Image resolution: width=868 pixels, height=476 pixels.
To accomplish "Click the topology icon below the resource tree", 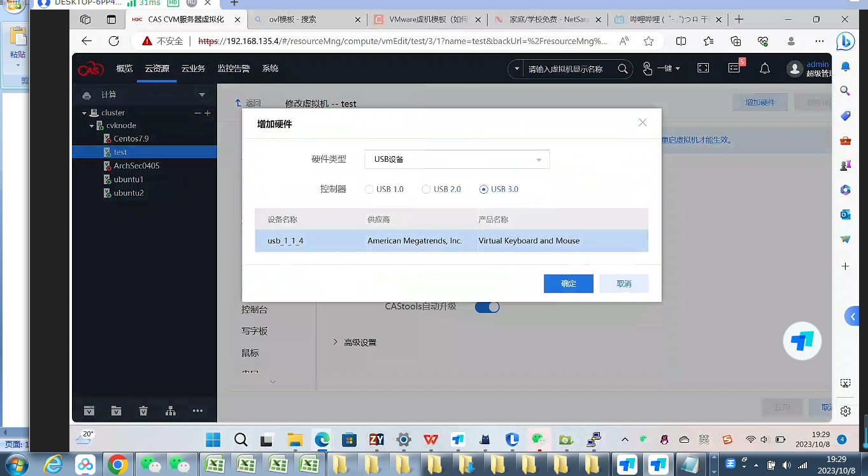I will pyautogui.click(x=171, y=411).
